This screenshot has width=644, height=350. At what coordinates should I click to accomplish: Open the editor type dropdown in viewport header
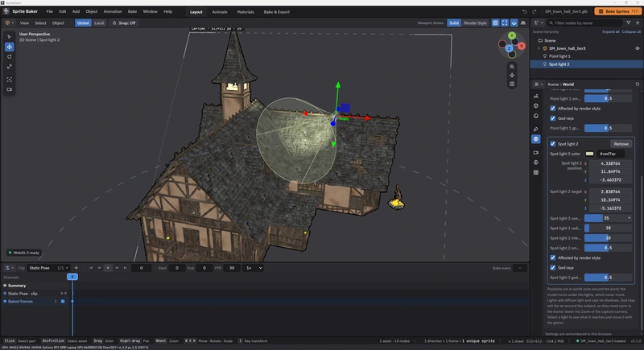tap(9, 23)
